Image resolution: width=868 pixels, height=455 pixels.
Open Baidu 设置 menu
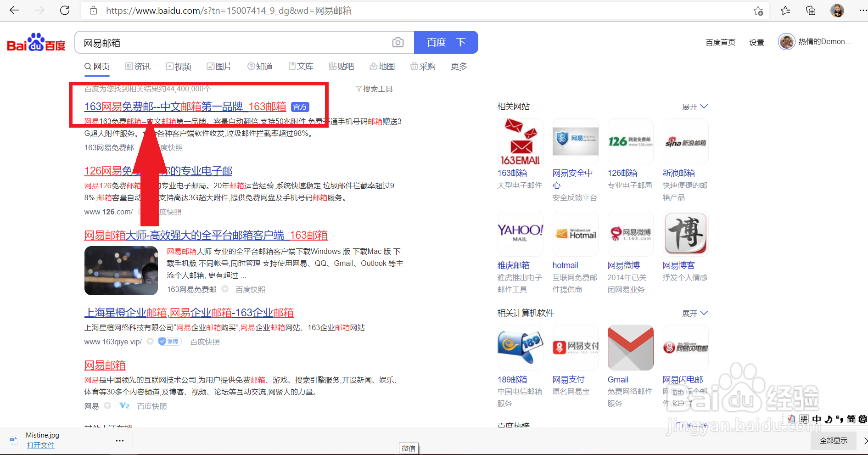(x=756, y=42)
